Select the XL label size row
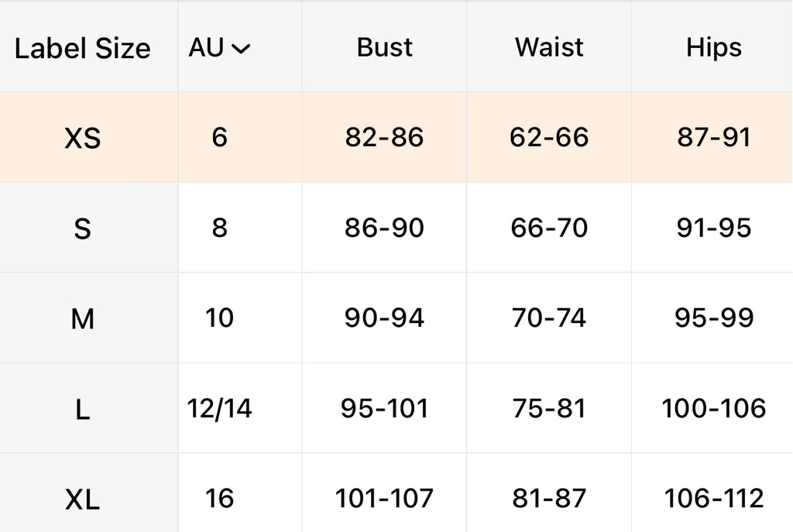Screen dimensions: 793x532 click(x=82, y=499)
